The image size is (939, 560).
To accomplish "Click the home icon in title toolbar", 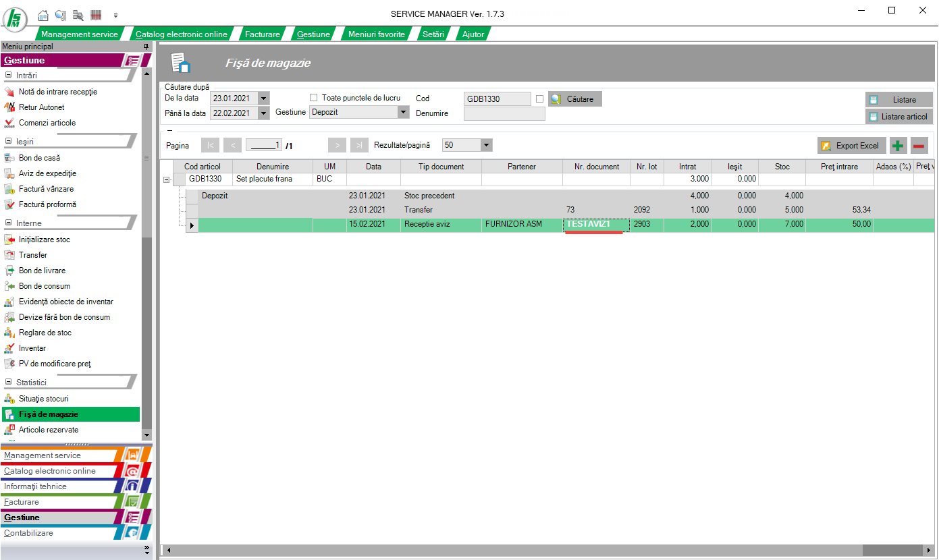I will coord(43,15).
